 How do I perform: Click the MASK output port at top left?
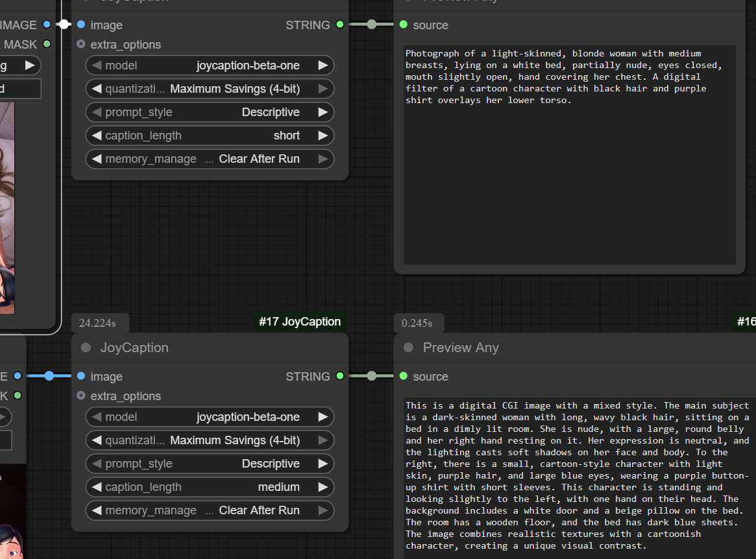tap(47, 44)
